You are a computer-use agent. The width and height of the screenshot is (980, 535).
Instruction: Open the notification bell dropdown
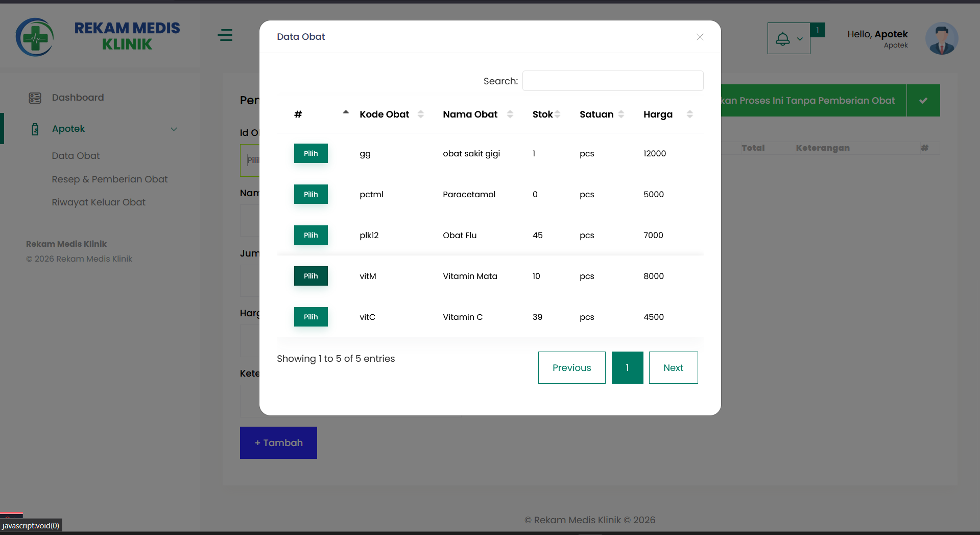point(788,38)
